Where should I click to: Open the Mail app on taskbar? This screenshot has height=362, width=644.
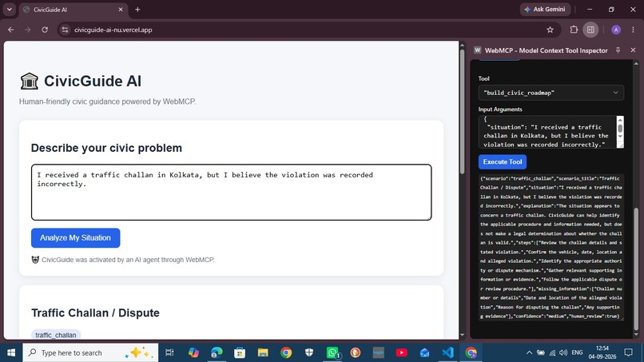click(424, 352)
